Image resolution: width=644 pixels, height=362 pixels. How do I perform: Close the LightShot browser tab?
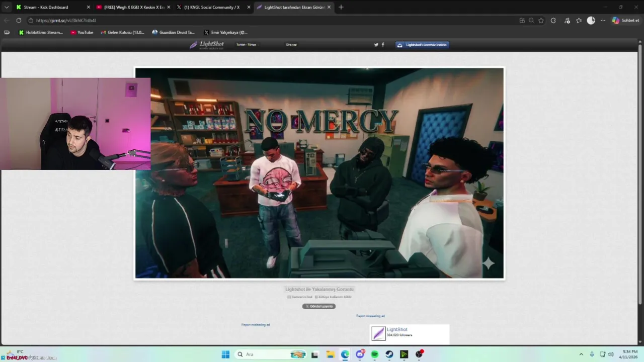(329, 7)
